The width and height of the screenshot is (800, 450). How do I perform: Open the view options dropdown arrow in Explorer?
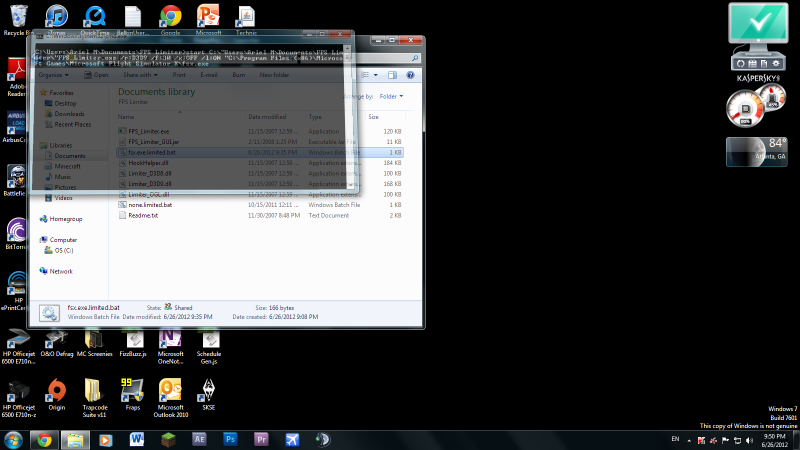[x=376, y=75]
